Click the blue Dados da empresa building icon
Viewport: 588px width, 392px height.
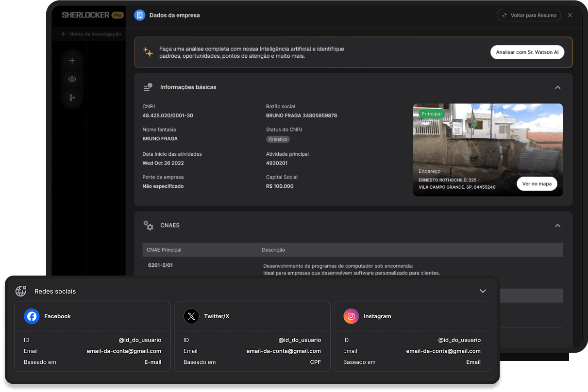[x=140, y=15]
